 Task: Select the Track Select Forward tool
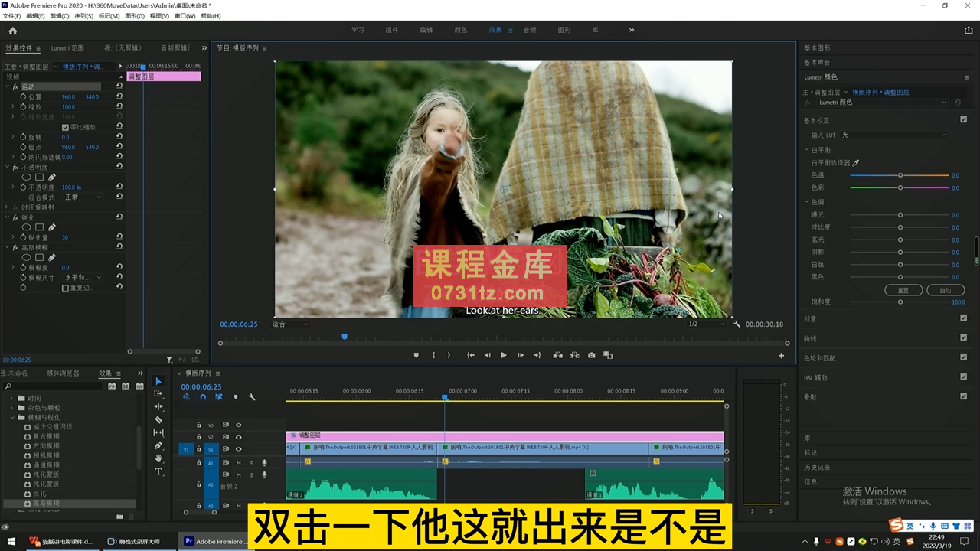tap(158, 393)
